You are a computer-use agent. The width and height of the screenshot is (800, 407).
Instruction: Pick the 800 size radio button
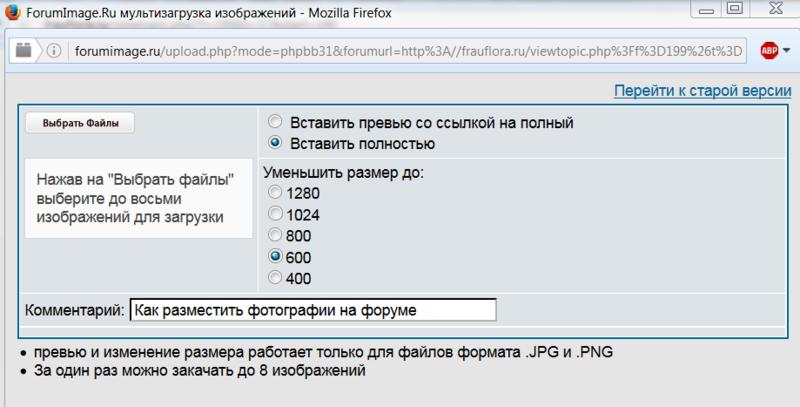tap(274, 235)
